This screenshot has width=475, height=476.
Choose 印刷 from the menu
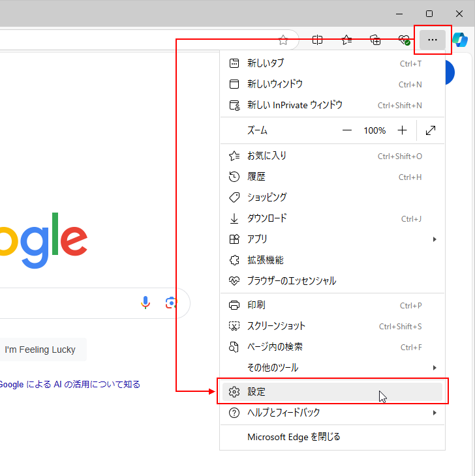pos(332,305)
